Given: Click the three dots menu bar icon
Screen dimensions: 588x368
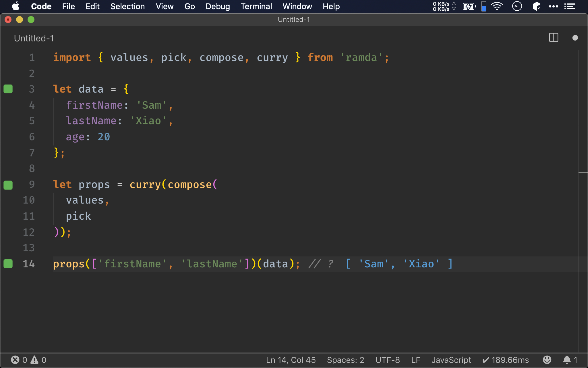Looking at the screenshot, I should tap(553, 6).
